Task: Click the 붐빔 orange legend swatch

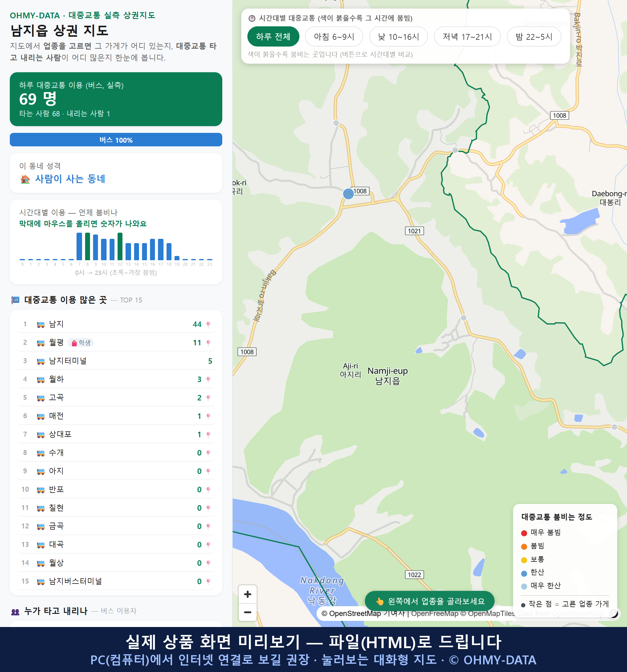Action: pos(524,546)
